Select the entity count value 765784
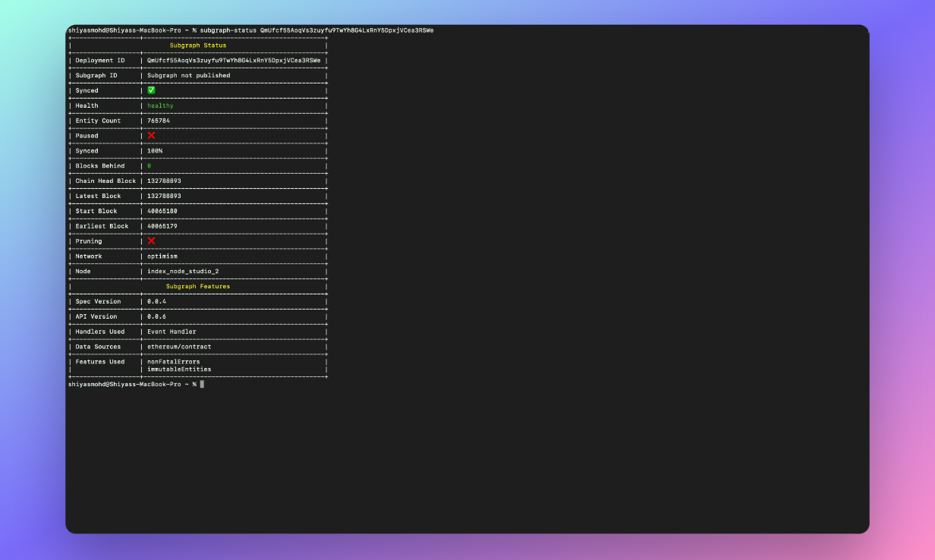Screen dimensions: 935x560 point(159,121)
